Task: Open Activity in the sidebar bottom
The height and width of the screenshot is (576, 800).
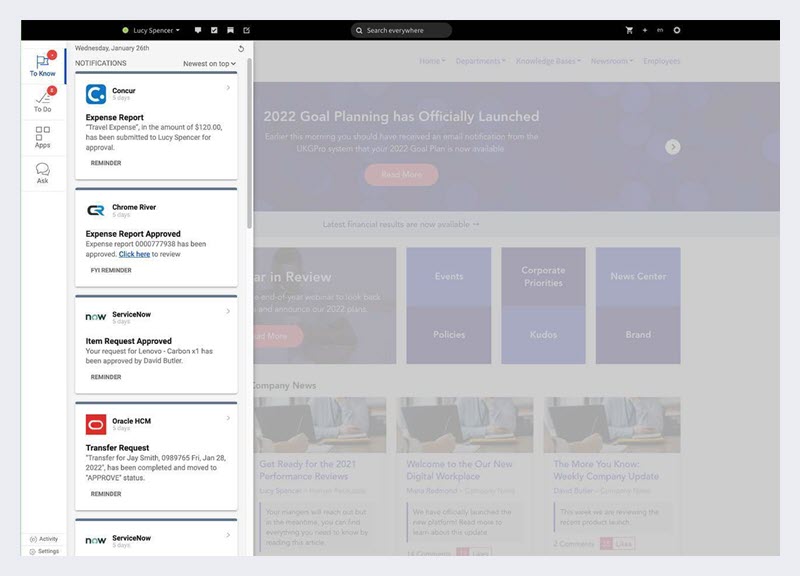Action: pyautogui.click(x=44, y=539)
